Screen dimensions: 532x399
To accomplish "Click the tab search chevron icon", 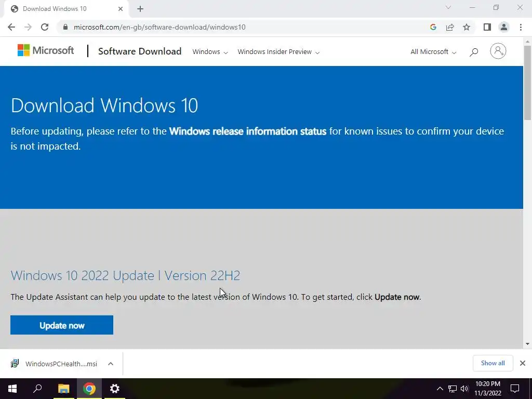I will [448, 7].
